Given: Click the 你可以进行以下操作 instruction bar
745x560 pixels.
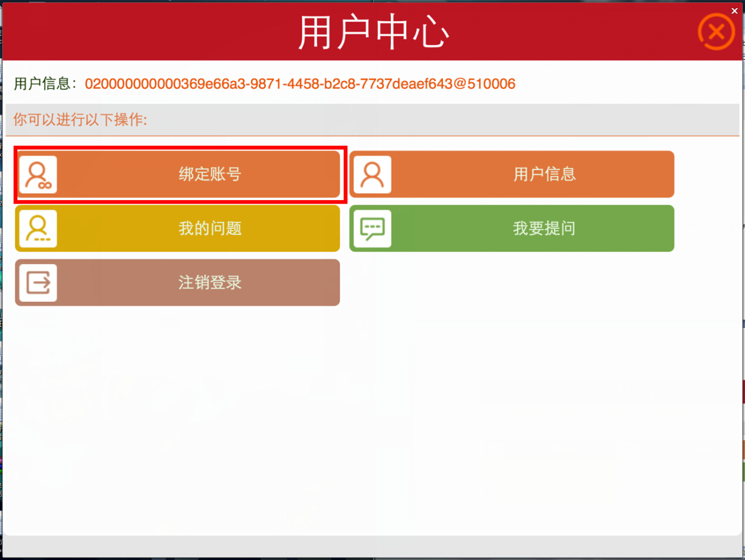Looking at the screenshot, I should click(x=79, y=120).
